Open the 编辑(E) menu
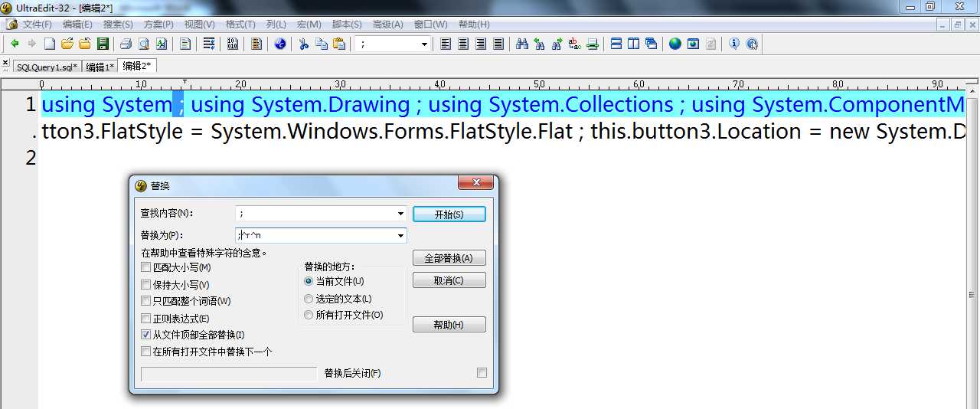980x409 pixels. [x=77, y=25]
